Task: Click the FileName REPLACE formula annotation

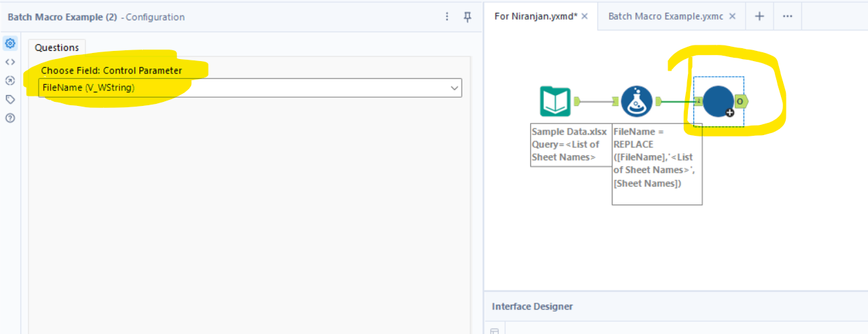Action: tap(657, 164)
